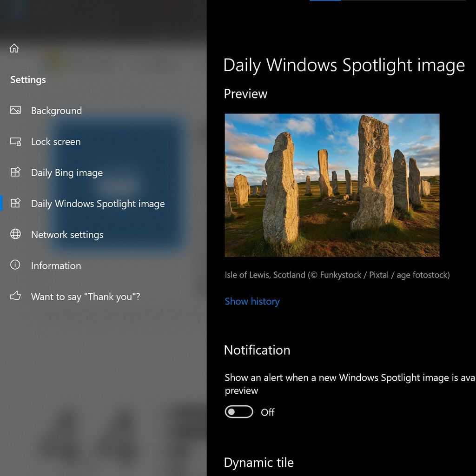This screenshot has height=476, width=476.
Task: Click the Lock screen padlock icon
Action: coord(15,141)
